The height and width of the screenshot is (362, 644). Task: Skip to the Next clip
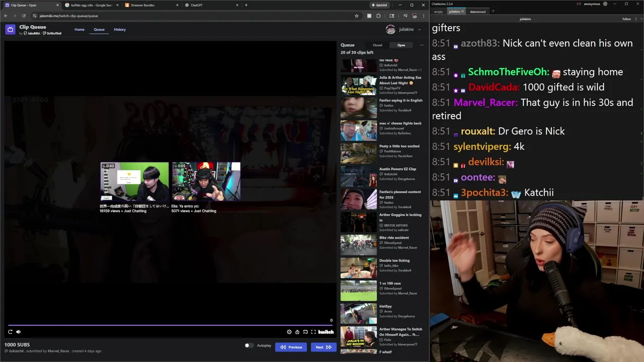[323, 347]
